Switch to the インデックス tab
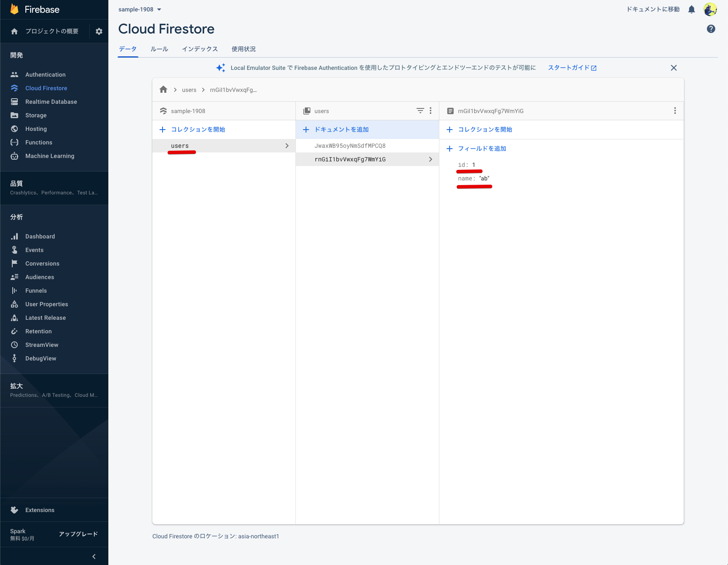Image resolution: width=728 pixels, height=565 pixels. [200, 49]
